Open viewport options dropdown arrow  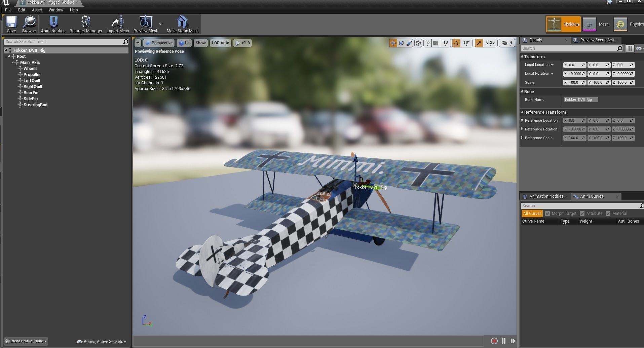tap(138, 43)
